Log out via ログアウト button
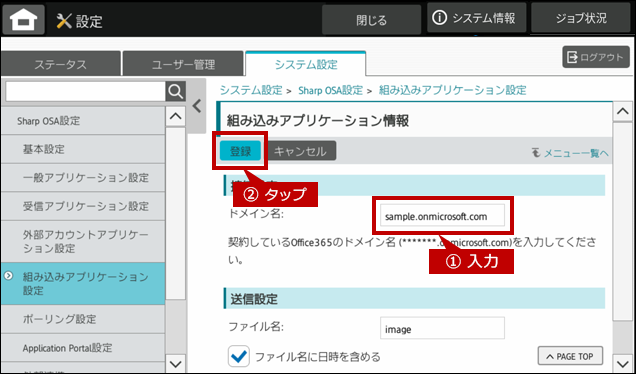This screenshot has width=636, height=374. click(596, 57)
